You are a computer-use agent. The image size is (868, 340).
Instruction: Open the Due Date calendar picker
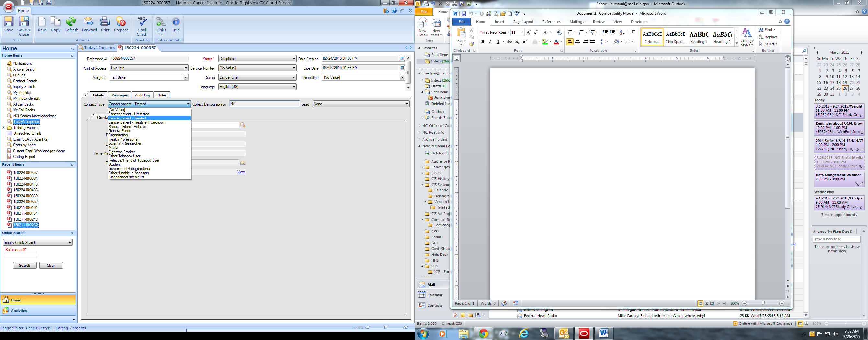point(402,68)
